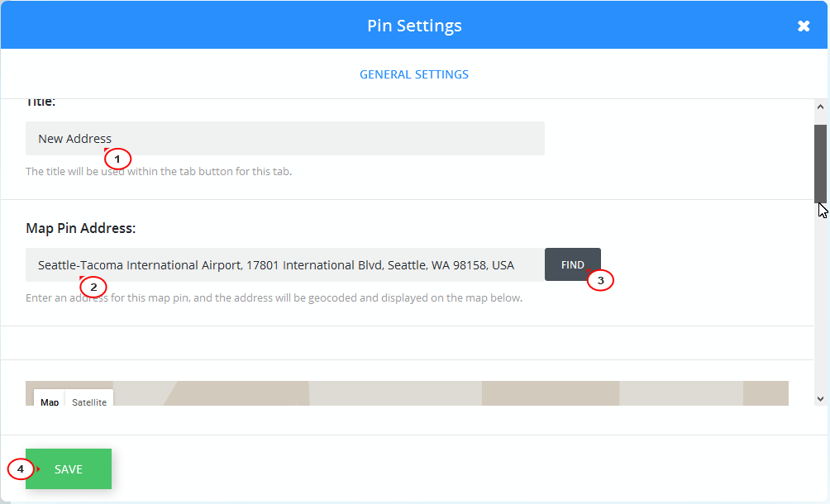Click callout marker 4 beside SAVE
Screen dimensions: 830x504
21,469
